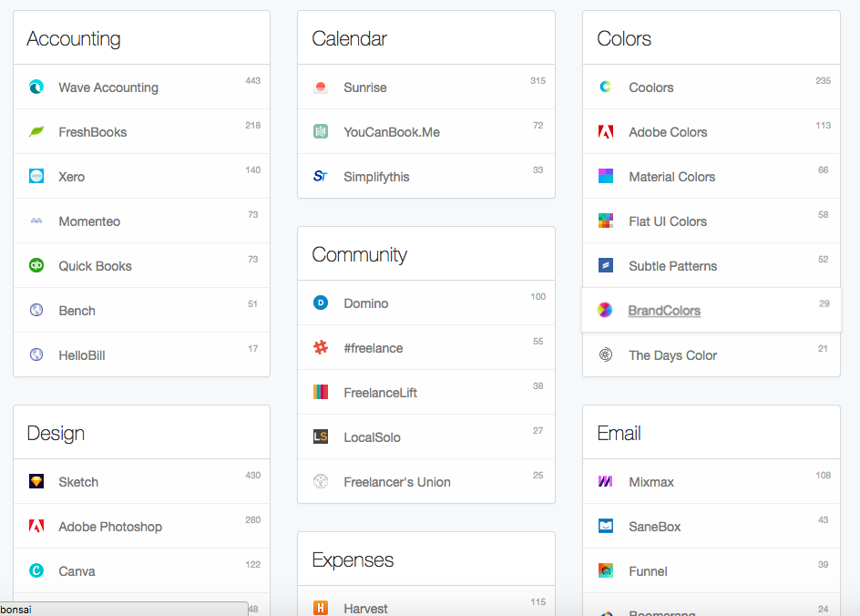Click the FreelanceLift striped icon
This screenshot has width=860, height=616.
[321, 392]
